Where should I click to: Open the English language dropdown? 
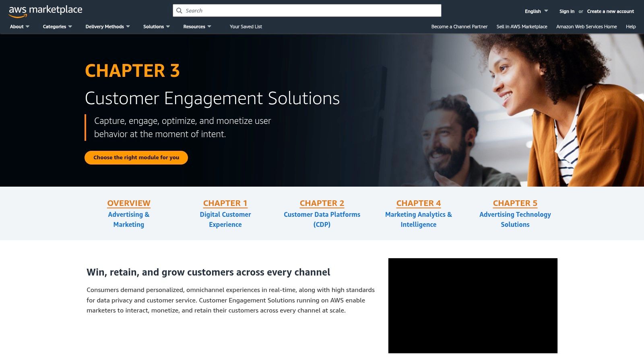[x=536, y=11]
